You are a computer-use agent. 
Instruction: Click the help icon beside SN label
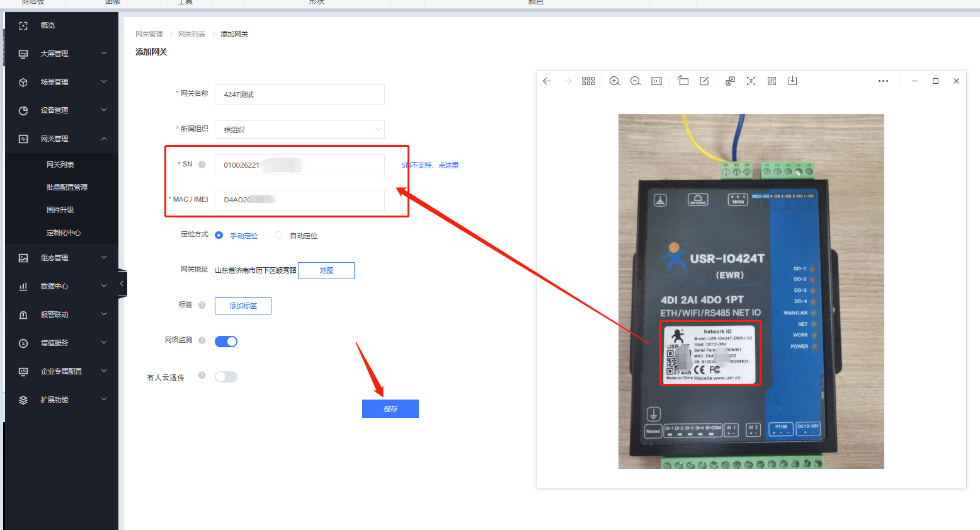(202, 164)
